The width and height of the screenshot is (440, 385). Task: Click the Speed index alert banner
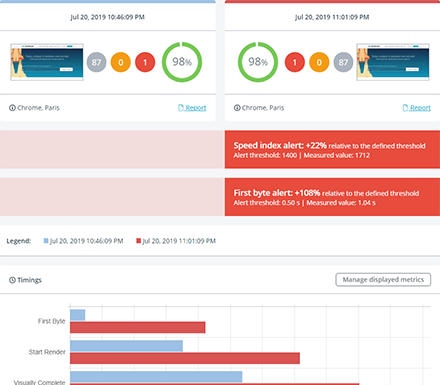(x=332, y=149)
